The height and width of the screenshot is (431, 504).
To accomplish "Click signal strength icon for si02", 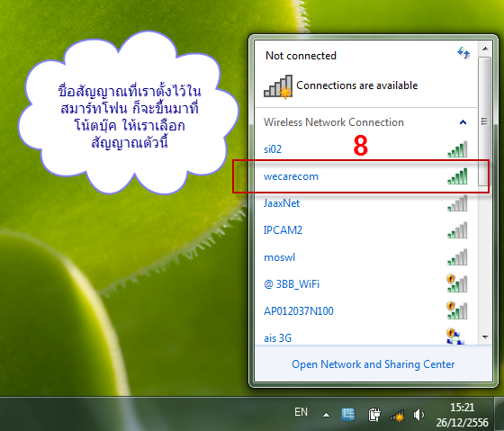I will point(457,149).
